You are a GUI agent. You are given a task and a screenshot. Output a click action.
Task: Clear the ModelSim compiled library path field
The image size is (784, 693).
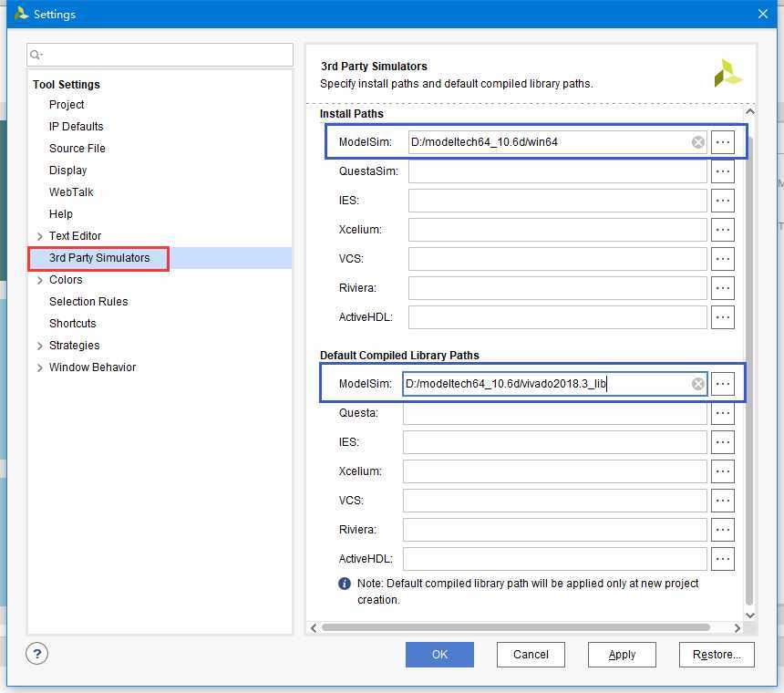698,384
